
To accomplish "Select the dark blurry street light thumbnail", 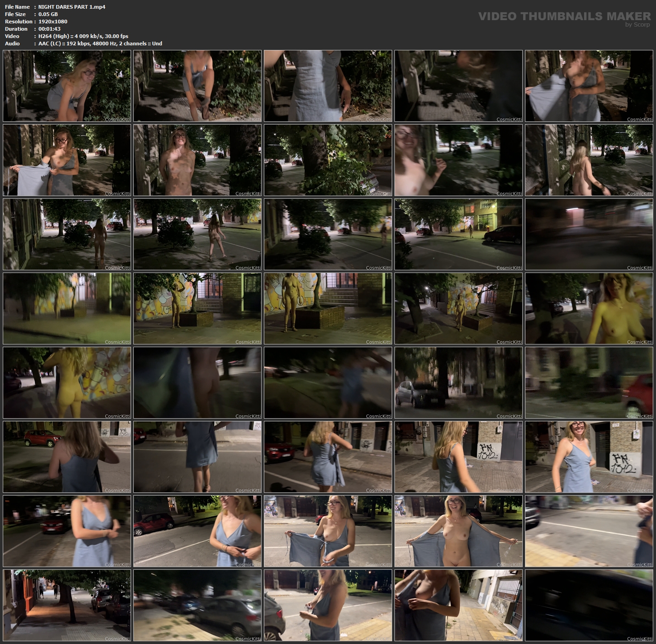I will pos(589,234).
